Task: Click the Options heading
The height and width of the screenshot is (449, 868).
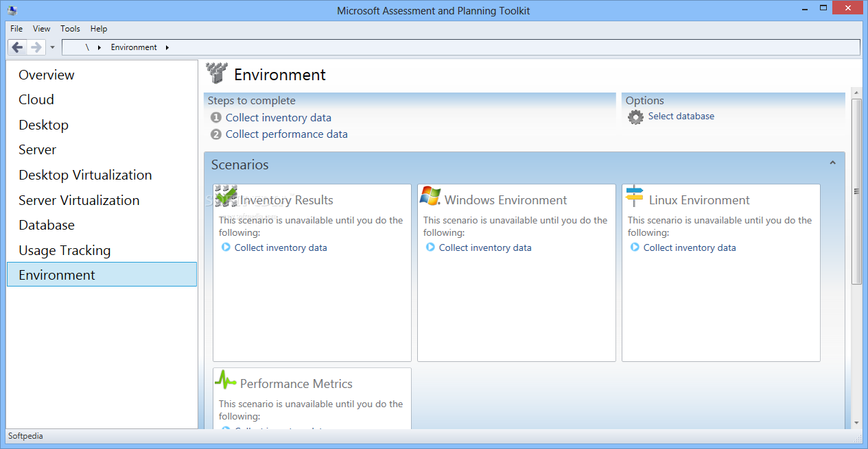Action: coord(645,101)
